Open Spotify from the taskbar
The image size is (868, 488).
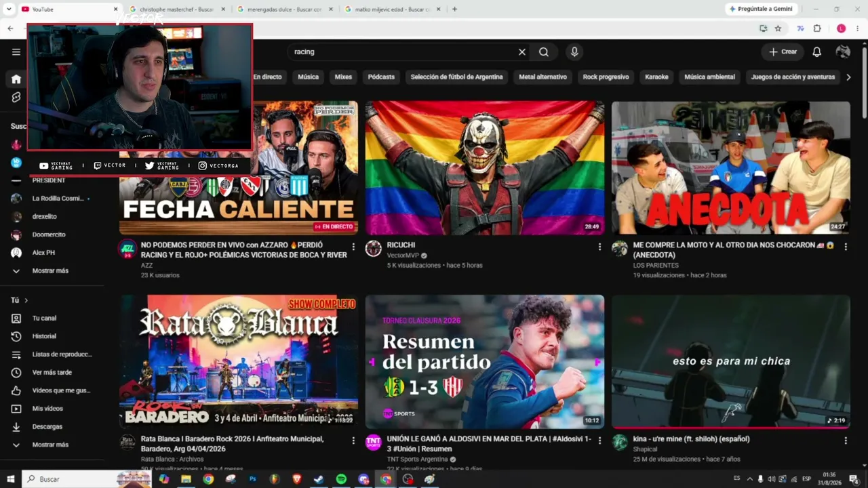tap(341, 479)
